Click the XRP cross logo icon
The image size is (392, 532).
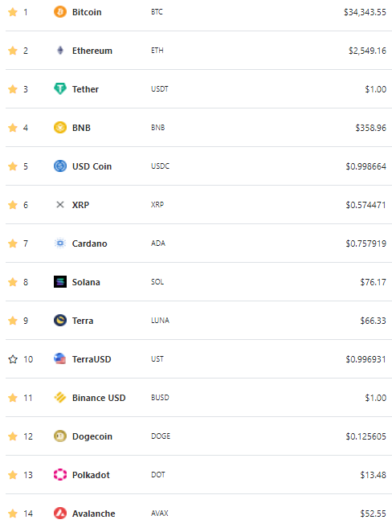60,205
